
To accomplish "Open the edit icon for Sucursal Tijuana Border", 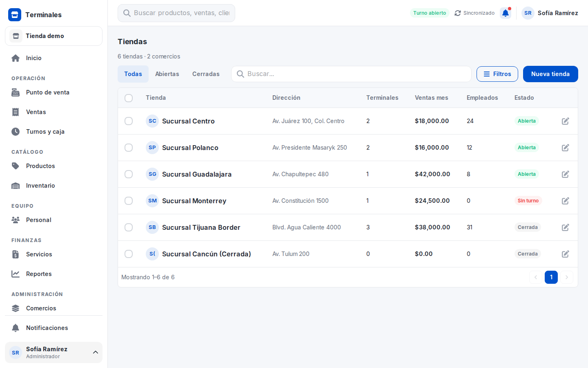I will coord(566,227).
